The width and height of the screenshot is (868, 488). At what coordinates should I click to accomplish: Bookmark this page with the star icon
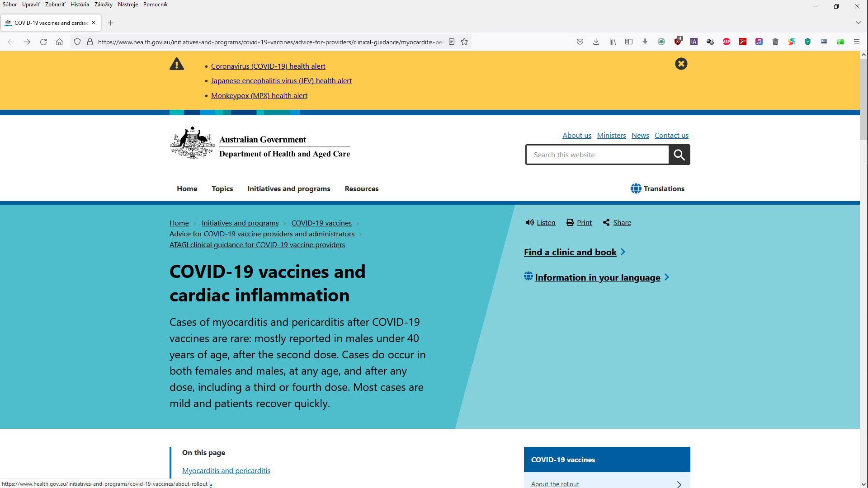[x=464, y=42]
